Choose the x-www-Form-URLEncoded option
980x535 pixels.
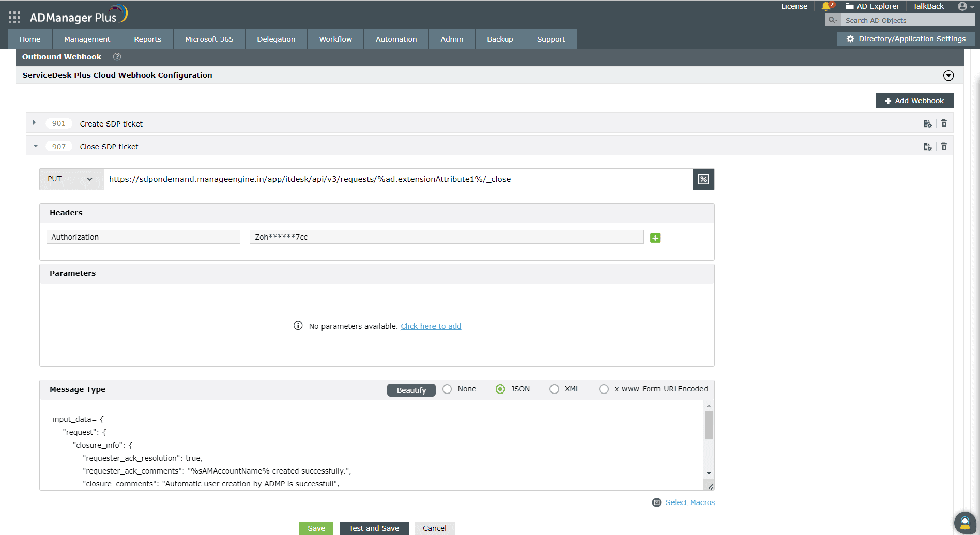604,389
